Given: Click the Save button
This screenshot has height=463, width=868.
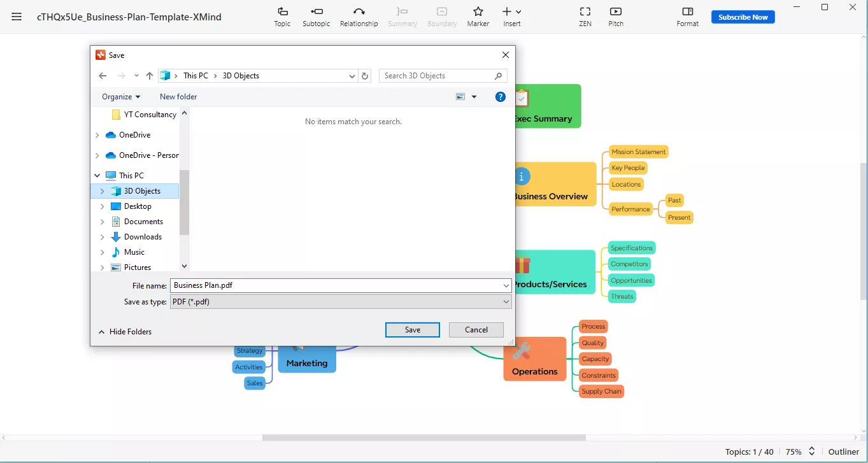Looking at the screenshot, I should 412,329.
